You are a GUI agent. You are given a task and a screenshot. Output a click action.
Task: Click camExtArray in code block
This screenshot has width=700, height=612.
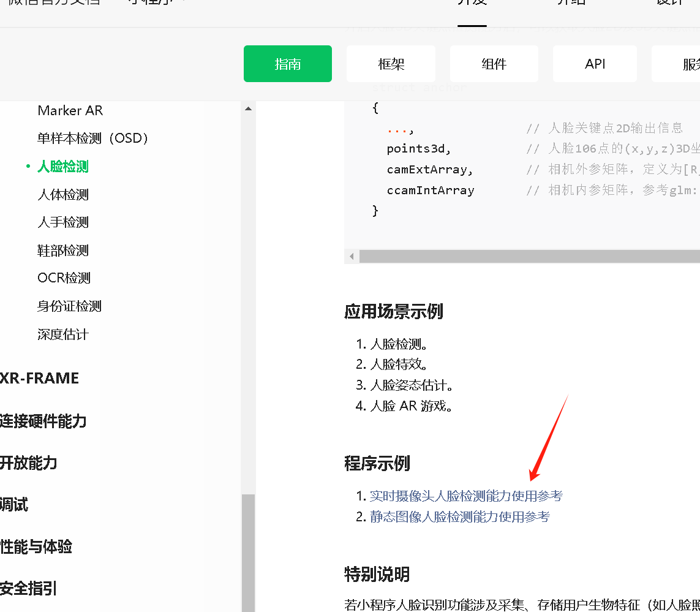point(429,170)
